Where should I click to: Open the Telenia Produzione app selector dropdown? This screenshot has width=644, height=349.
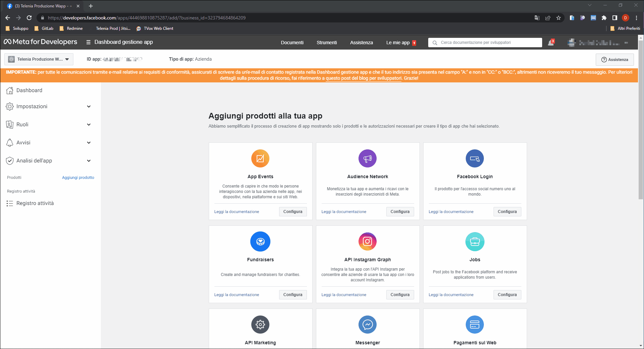(39, 59)
